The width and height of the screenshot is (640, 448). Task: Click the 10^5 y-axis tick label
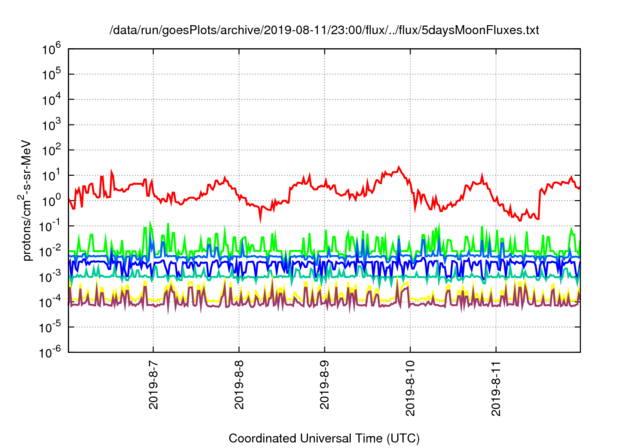click(x=51, y=75)
